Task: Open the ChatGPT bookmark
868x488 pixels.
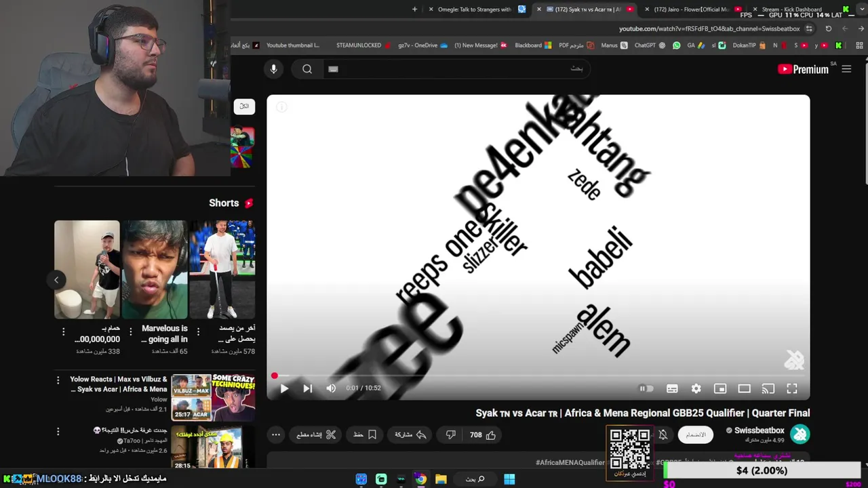Action: pyautogui.click(x=650, y=45)
